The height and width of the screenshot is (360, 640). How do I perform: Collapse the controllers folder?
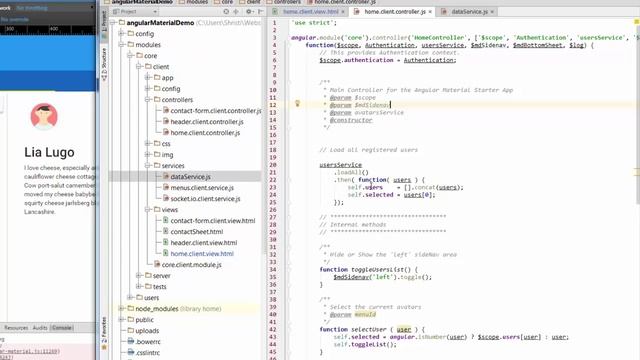pos(148,100)
